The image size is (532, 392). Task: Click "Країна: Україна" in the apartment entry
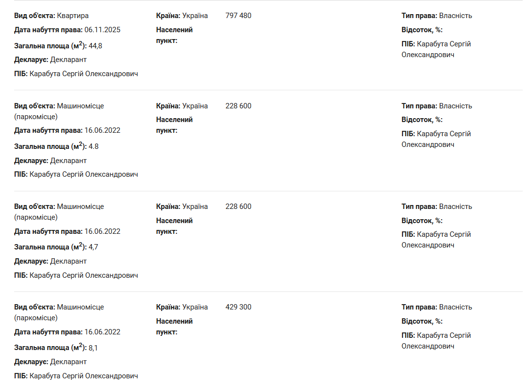pyautogui.click(x=182, y=16)
